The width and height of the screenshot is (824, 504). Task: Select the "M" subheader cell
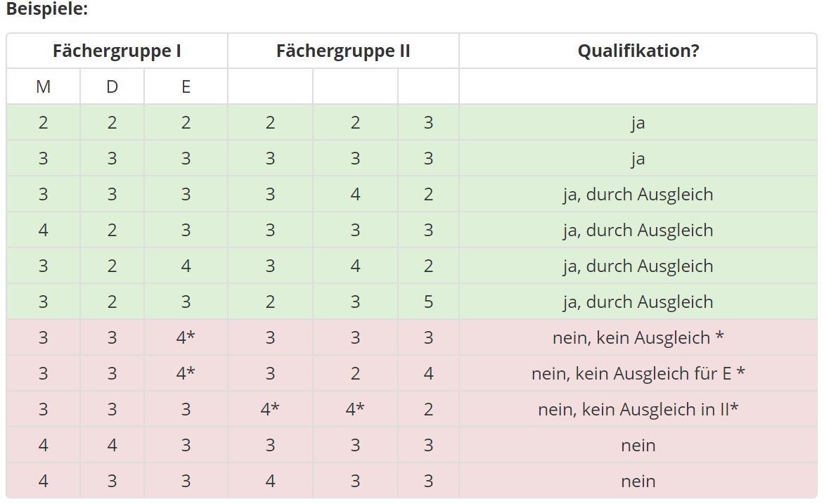(x=44, y=86)
